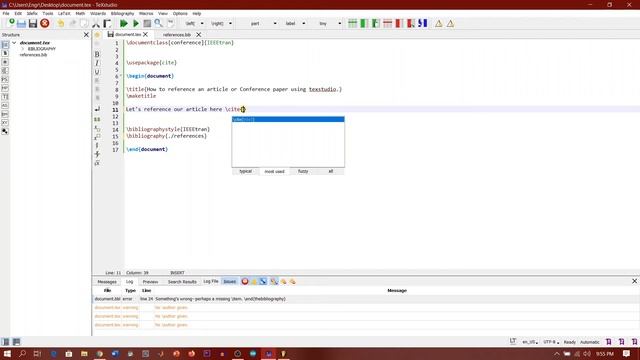Switch to the references.bib editor tab

coord(177,35)
